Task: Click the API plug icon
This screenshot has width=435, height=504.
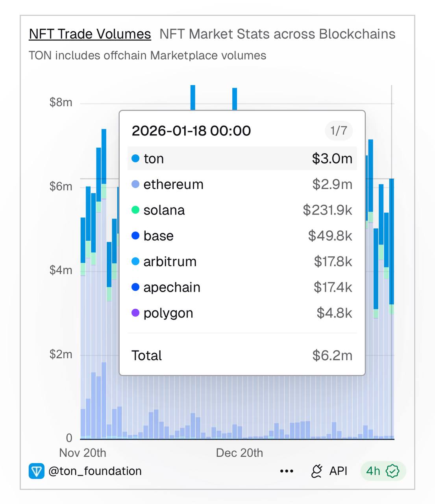Action: 317,471
